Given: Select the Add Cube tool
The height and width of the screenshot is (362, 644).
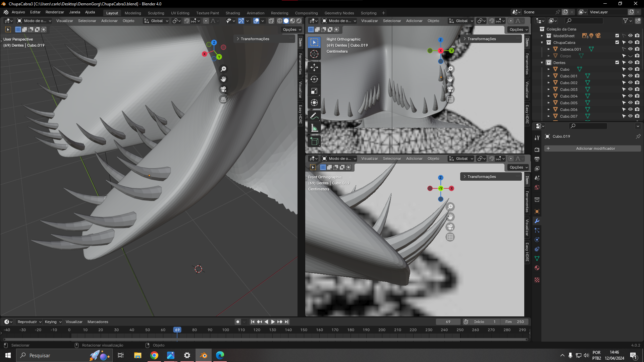Looking at the screenshot, I should [x=314, y=141].
